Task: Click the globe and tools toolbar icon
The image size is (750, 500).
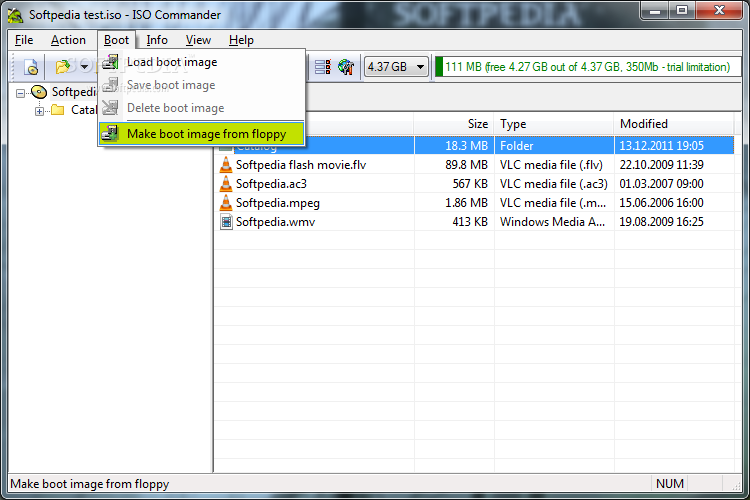Action: click(345, 67)
